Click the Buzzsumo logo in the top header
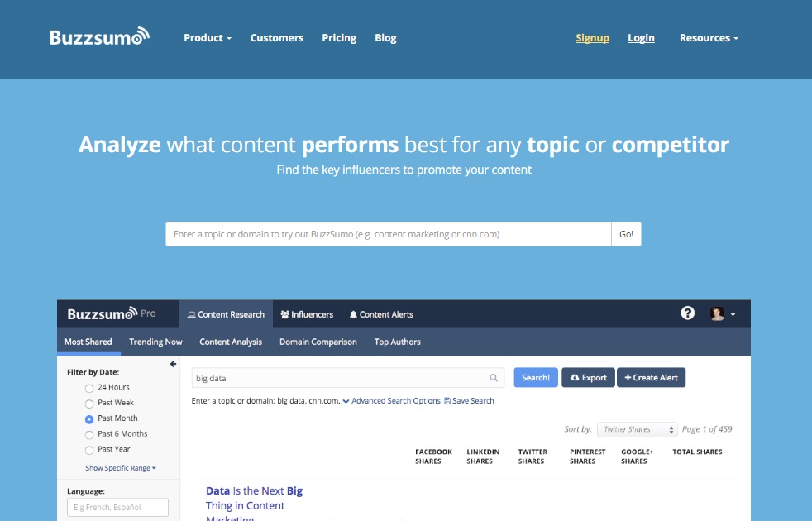The height and width of the screenshot is (521, 812). 99,36
